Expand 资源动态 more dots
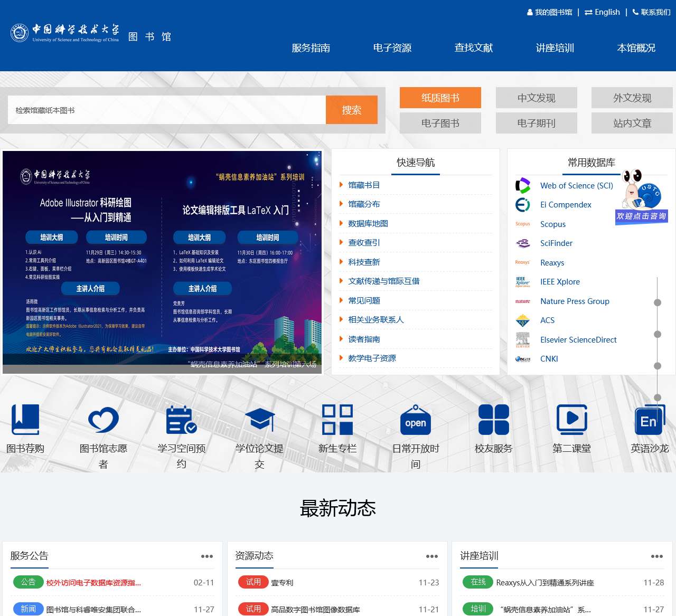Image resolution: width=676 pixels, height=616 pixels. 432,556
